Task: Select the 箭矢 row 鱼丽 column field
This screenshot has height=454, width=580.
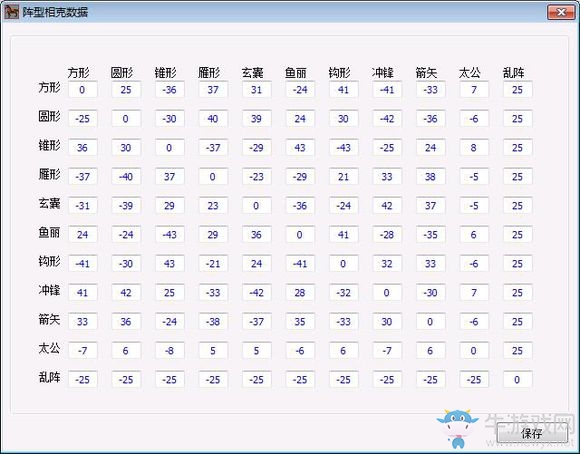Action: [x=300, y=321]
